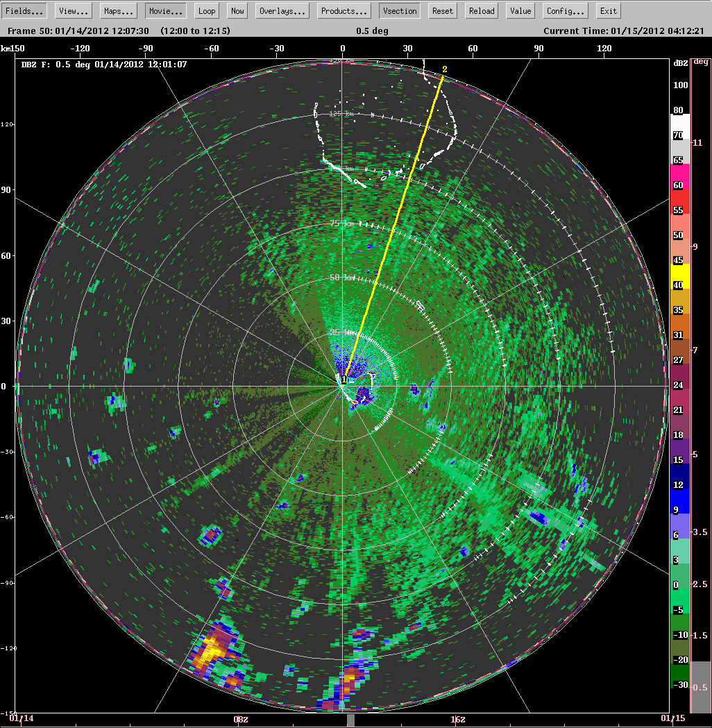Image resolution: width=712 pixels, height=728 pixels.
Task: Open the Overlays... menu
Action: (x=282, y=10)
